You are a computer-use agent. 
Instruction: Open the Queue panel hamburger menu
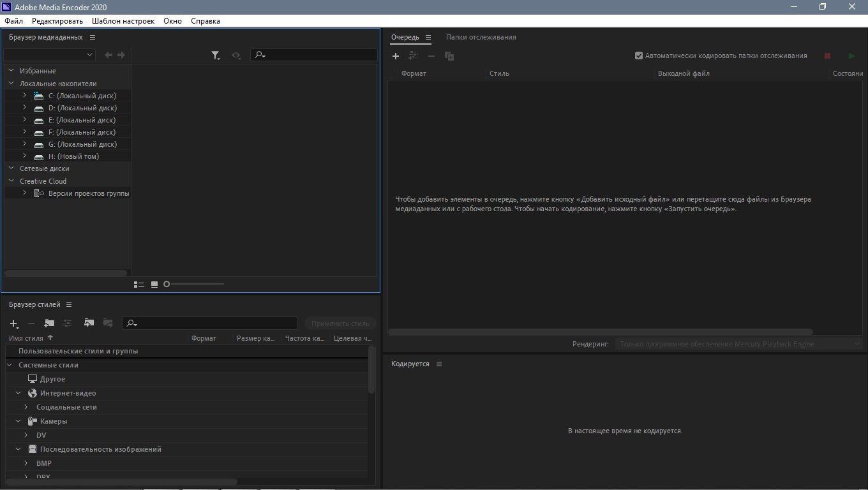tap(428, 38)
